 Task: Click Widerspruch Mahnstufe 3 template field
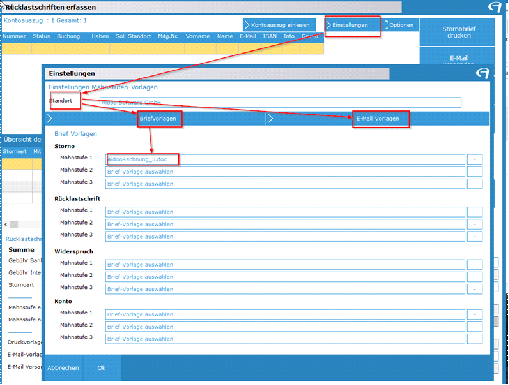coord(285,289)
